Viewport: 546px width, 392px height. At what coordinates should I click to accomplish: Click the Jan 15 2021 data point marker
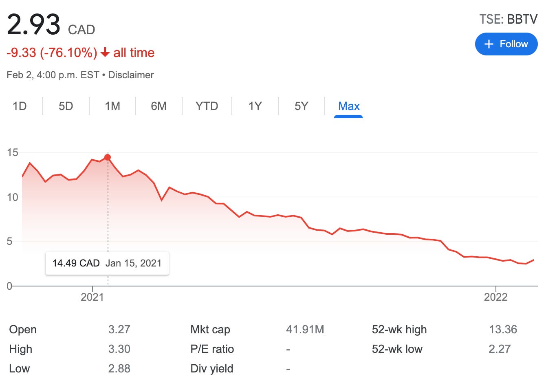tap(107, 157)
